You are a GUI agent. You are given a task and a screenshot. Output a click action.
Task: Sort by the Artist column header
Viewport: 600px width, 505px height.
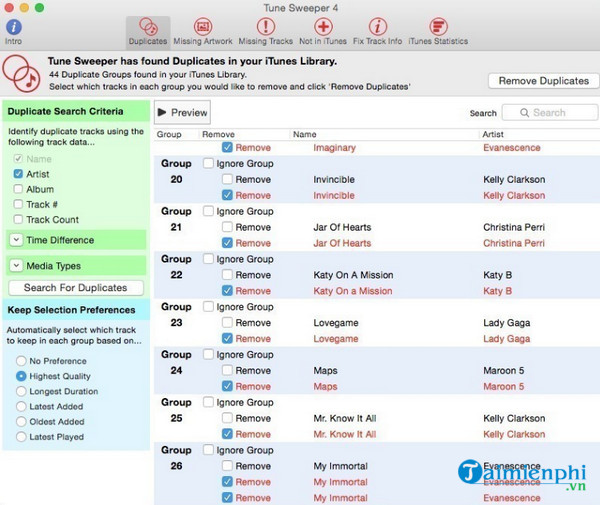(x=493, y=134)
